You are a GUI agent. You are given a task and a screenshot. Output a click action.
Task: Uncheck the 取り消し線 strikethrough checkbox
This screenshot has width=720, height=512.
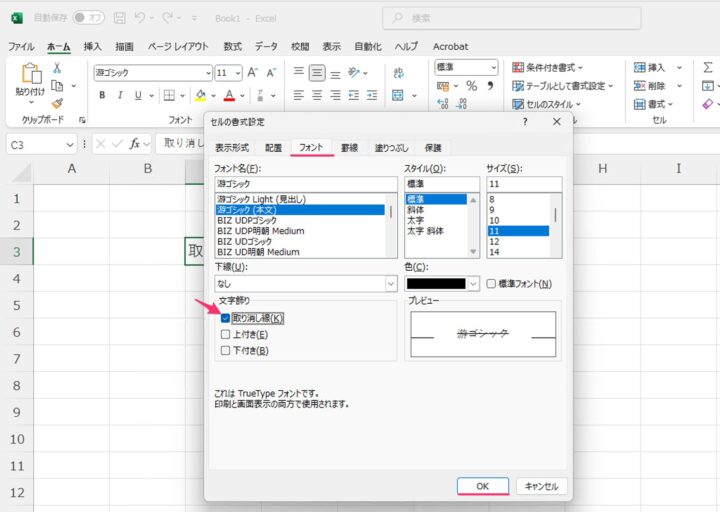tap(226, 318)
